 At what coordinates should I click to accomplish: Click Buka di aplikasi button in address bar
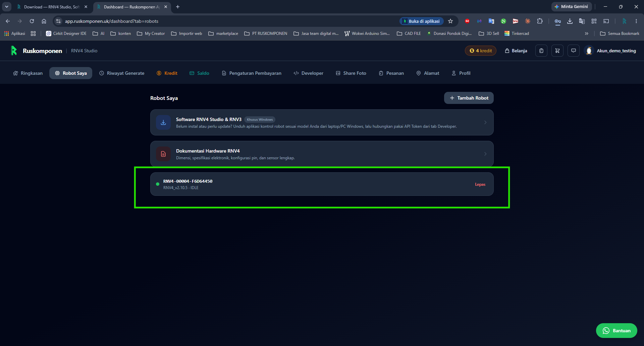point(421,21)
